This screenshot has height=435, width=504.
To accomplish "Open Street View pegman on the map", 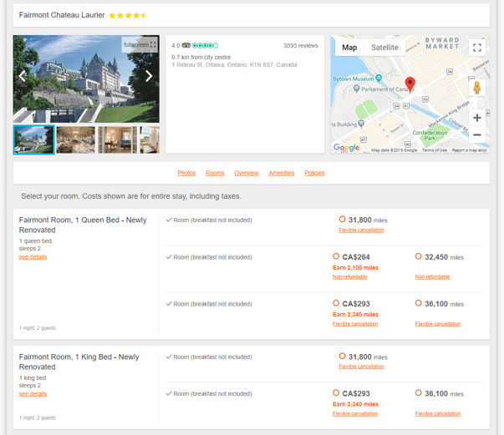I will click(x=477, y=88).
